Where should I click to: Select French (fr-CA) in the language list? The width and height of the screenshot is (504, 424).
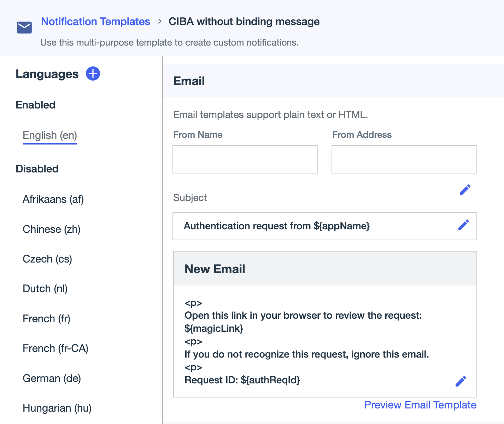point(55,348)
